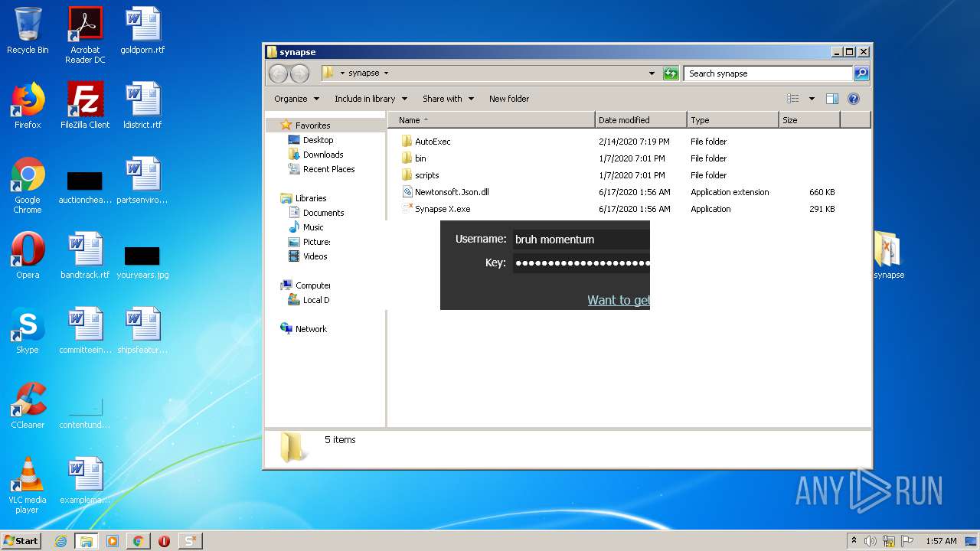The height and width of the screenshot is (551, 980).
Task: Open goldporn.rtf document icon
Action: pos(142,31)
